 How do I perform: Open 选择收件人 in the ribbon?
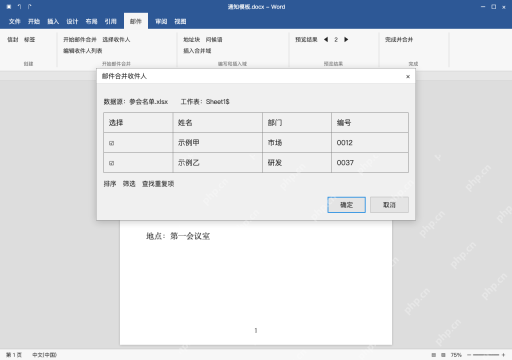116,40
